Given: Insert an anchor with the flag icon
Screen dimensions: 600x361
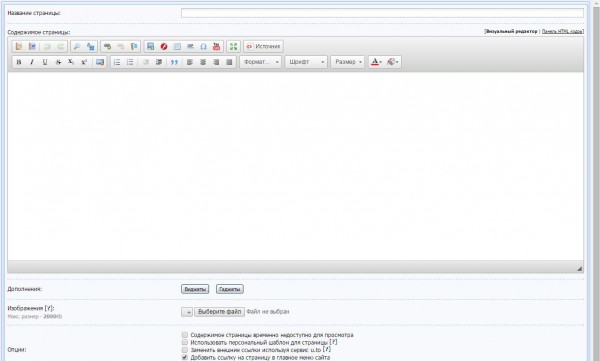Looking at the screenshot, I should (x=134, y=47).
